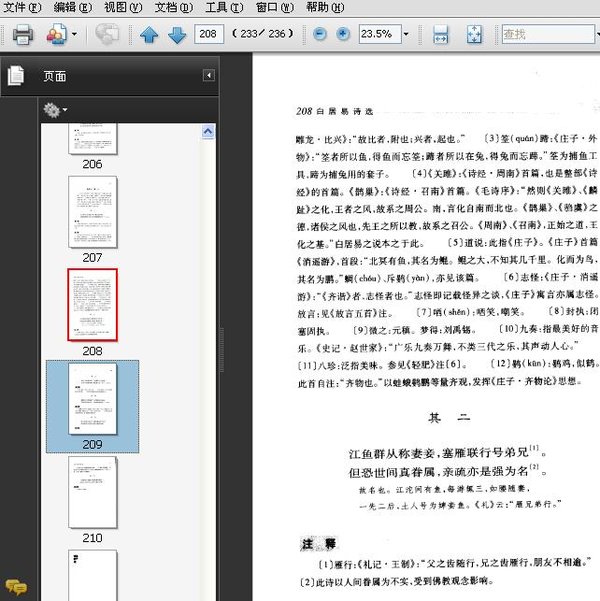600x601 pixels.
Task: Click the fit full page icon
Action: (475, 35)
